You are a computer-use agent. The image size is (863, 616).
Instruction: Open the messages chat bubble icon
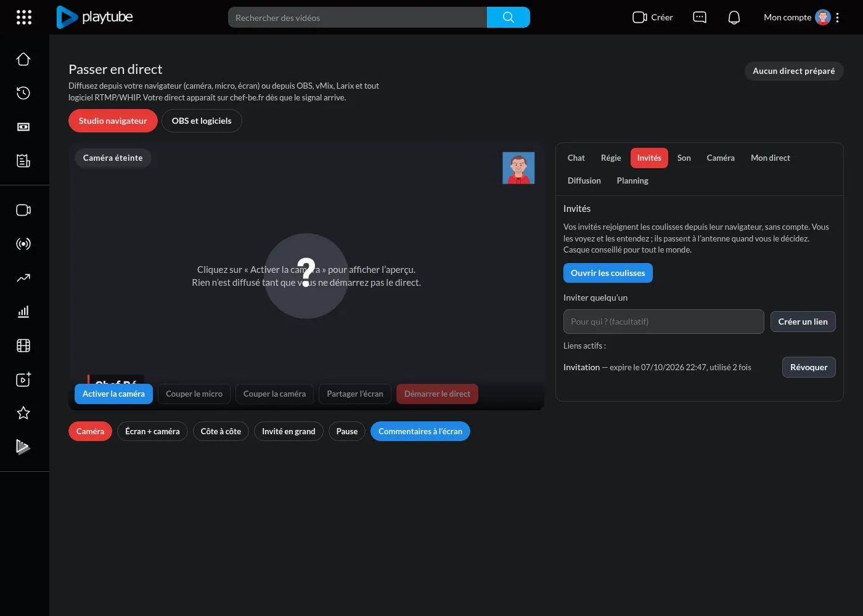700,17
